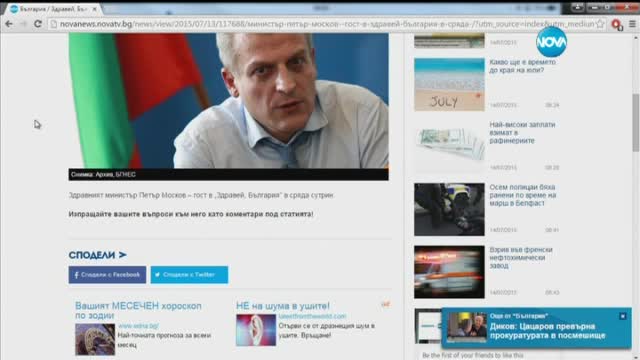Viewport: 640px width, 360px height.
Task: Click the AdChoices icon near the ads
Action: tap(385, 304)
